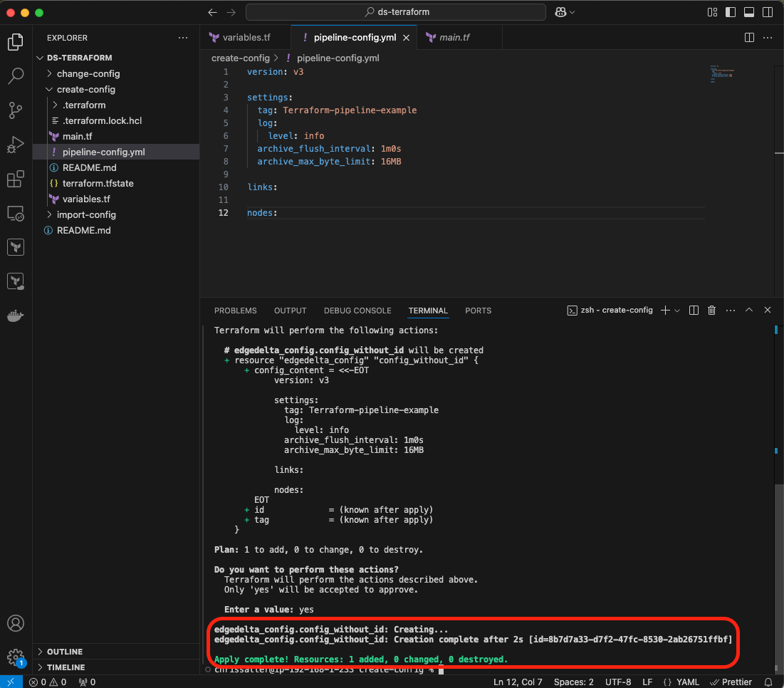This screenshot has height=688, width=784.
Task: Open the Remote Explorer view
Action: point(16,213)
